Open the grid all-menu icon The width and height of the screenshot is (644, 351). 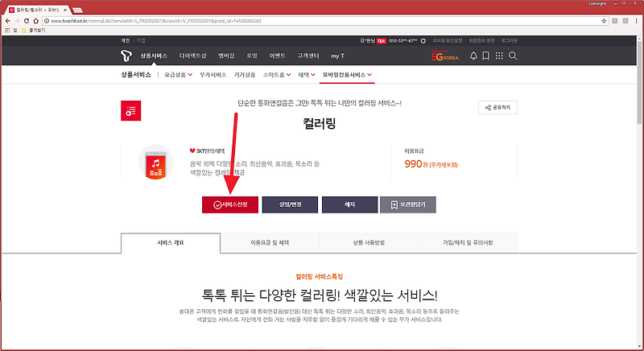[499, 56]
